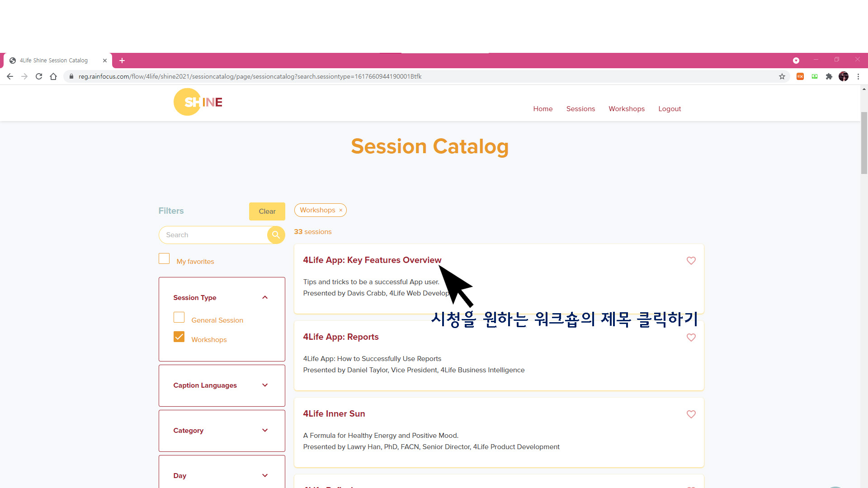Favorite the 4Life App: Reports session
Image resolution: width=868 pixels, height=488 pixels.
click(691, 337)
